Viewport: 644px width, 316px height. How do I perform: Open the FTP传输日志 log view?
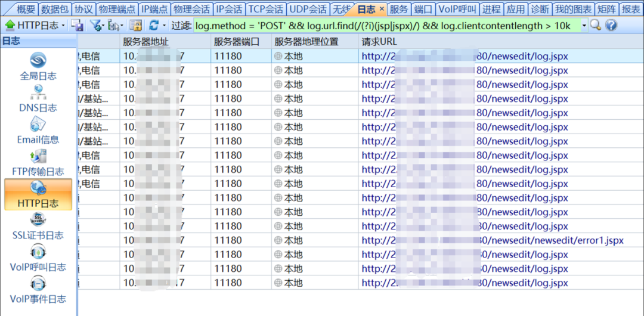(38, 162)
